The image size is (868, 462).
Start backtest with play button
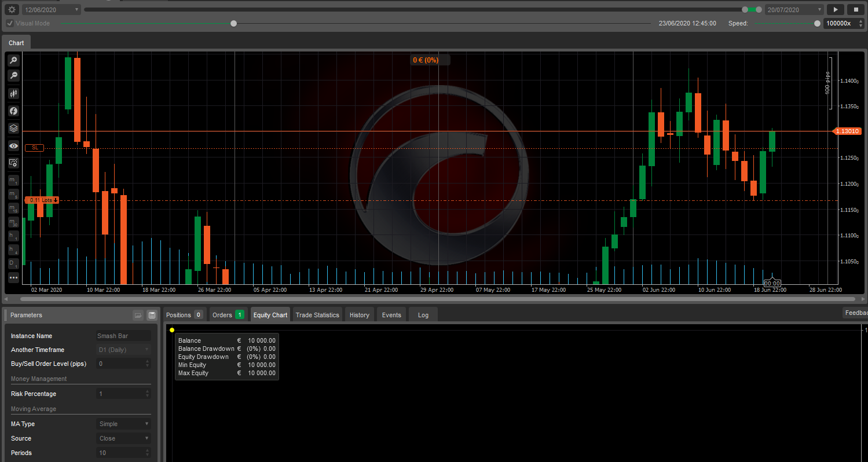pos(836,9)
